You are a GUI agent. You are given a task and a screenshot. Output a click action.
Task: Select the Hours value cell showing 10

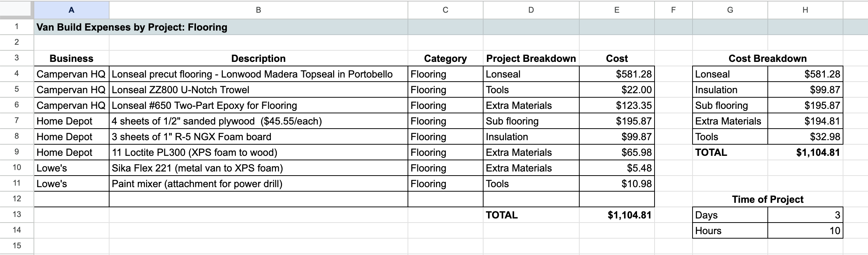pos(805,231)
